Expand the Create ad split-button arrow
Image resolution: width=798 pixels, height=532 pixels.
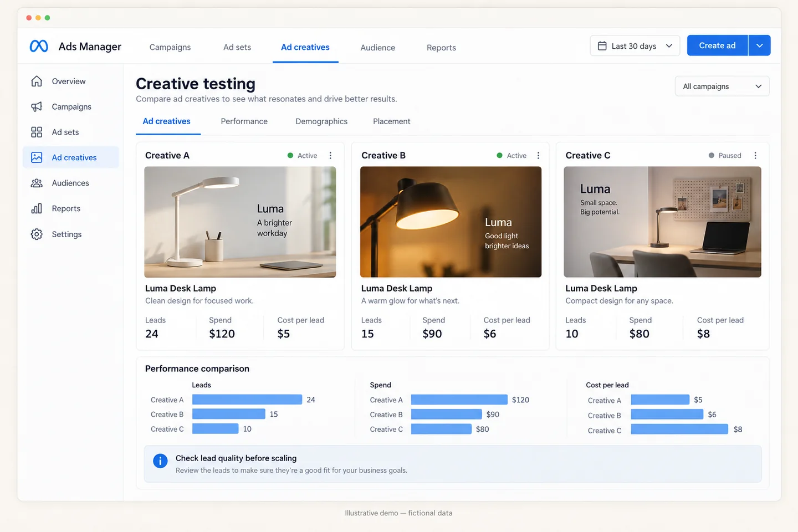click(759, 45)
